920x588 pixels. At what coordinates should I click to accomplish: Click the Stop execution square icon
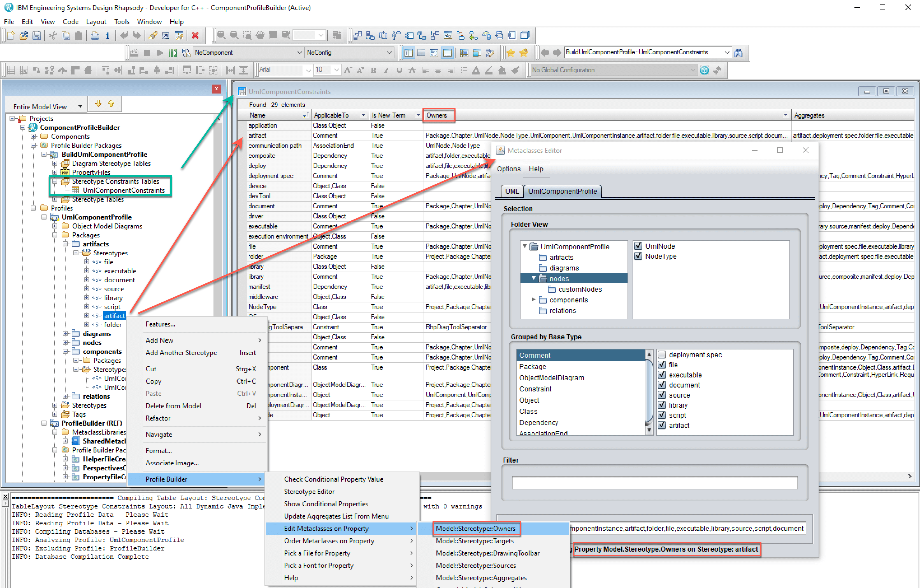tap(147, 53)
